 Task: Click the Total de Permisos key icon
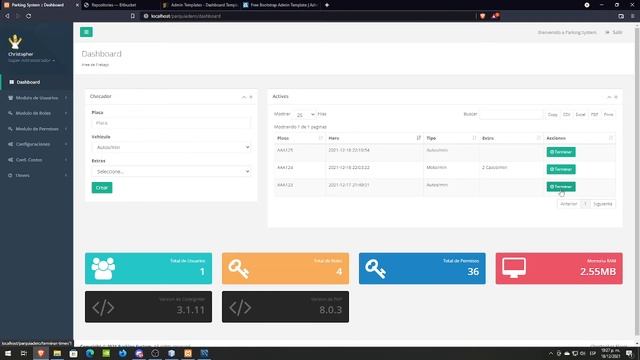coord(375,269)
